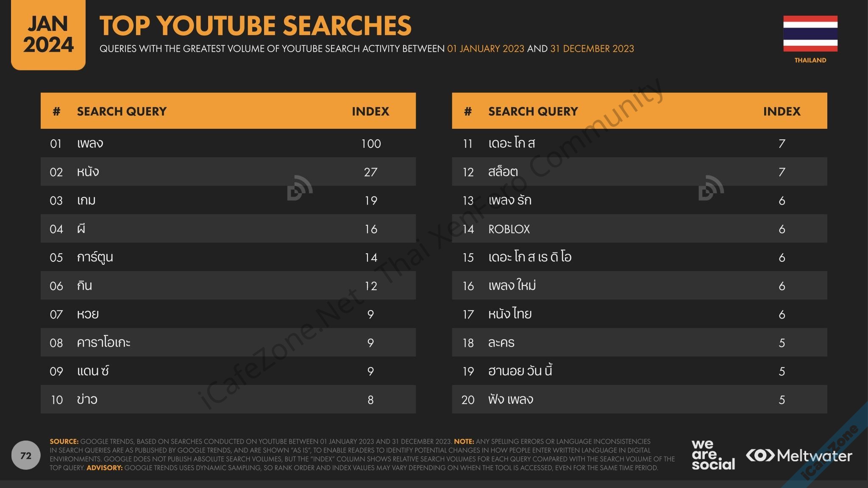Click the DataReportal watermark in left table

[300, 188]
